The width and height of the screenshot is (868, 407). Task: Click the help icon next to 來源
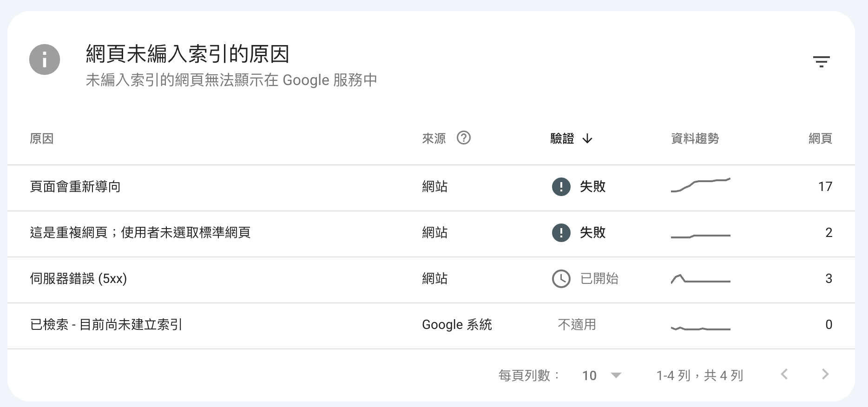pyautogui.click(x=463, y=138)
